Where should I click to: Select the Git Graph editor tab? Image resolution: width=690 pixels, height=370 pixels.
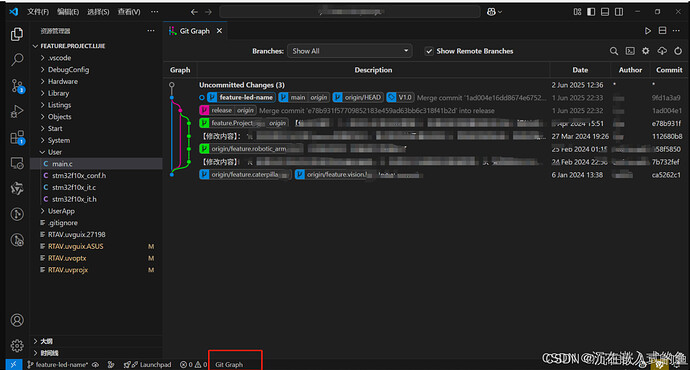(x=195, y=31)
